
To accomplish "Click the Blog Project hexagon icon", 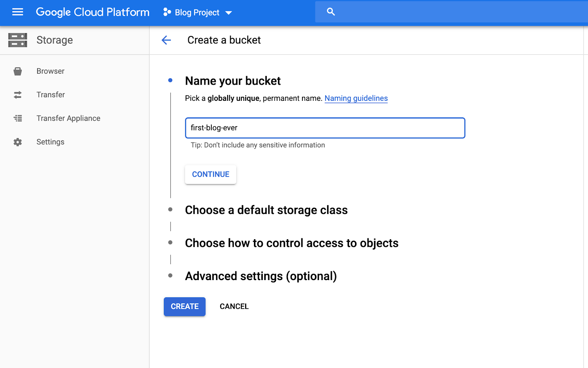I will 167,12.
